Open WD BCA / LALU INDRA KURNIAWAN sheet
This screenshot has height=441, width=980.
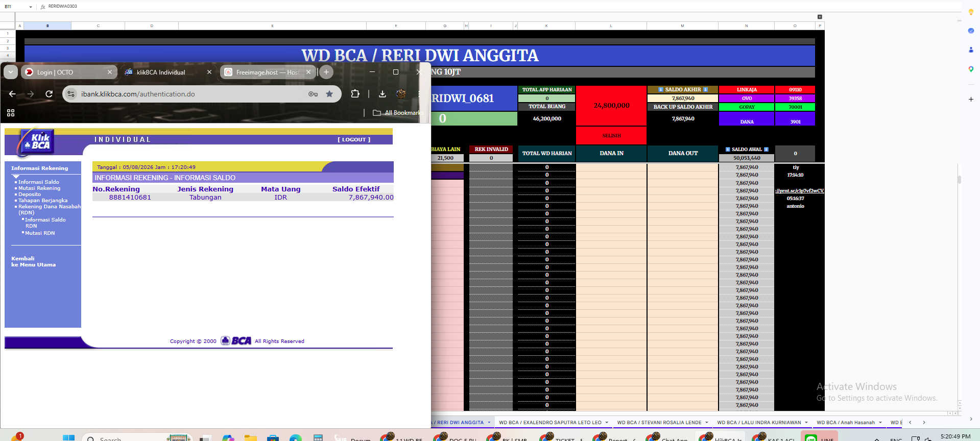tap(759, 422)
